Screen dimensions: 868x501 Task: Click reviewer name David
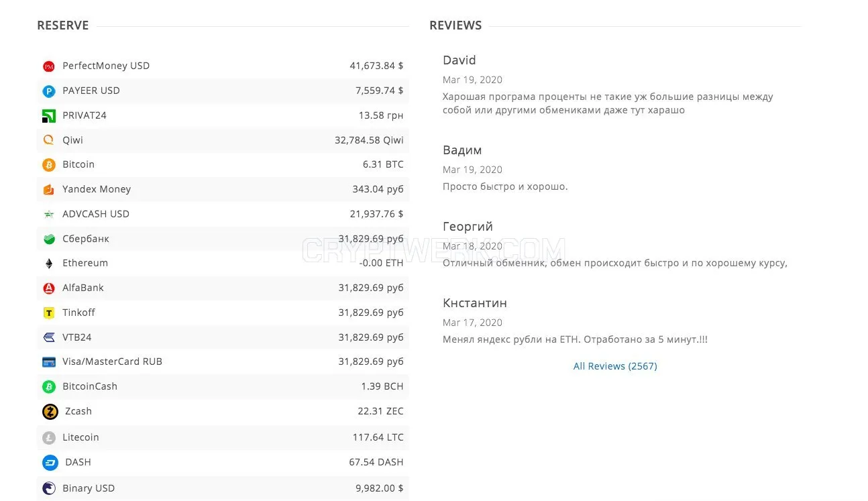coord(459,60)
